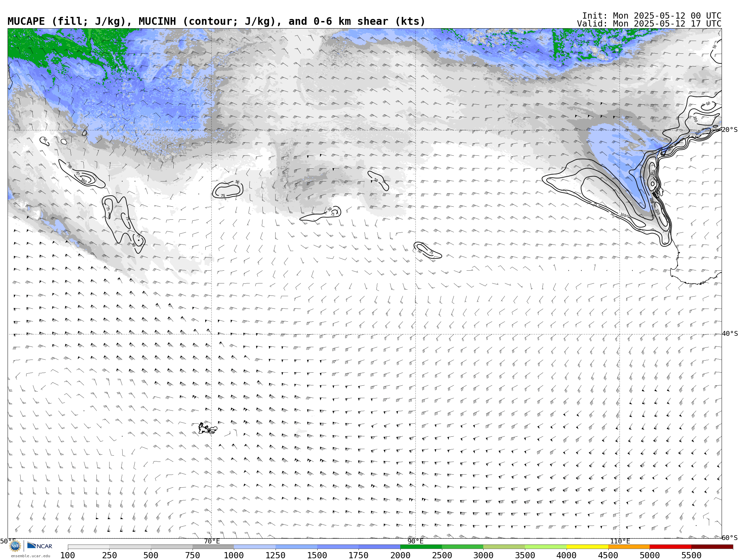Click the colorbar label 2000

[400, 556]
